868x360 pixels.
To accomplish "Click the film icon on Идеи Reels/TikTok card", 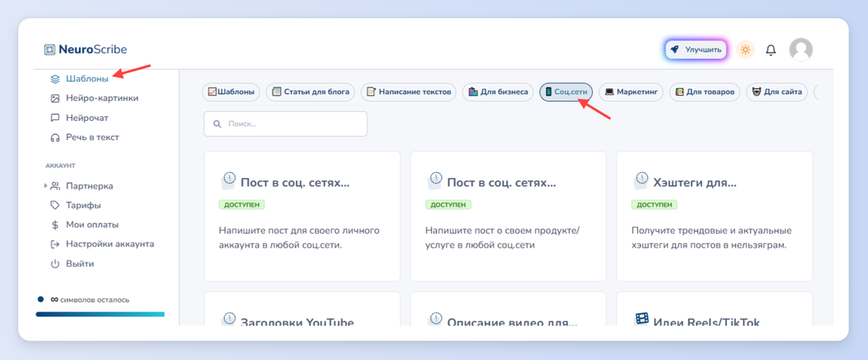I will click(x=642, y=319).
